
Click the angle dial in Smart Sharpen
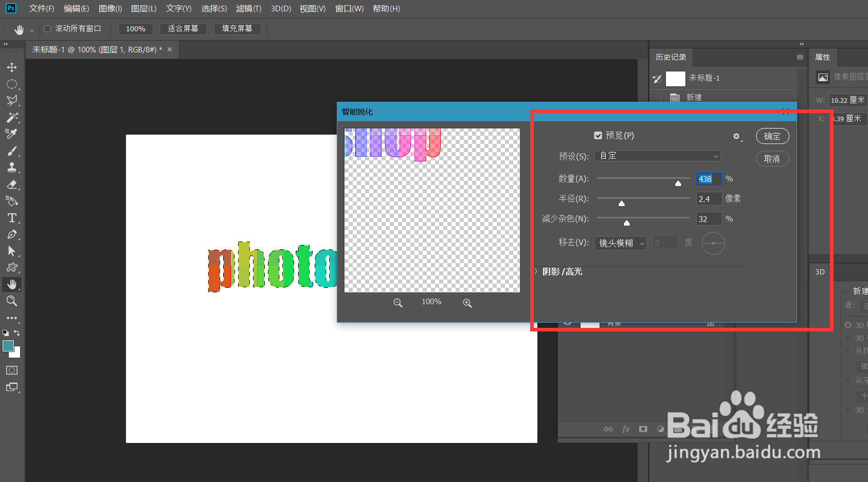(713, 243)
